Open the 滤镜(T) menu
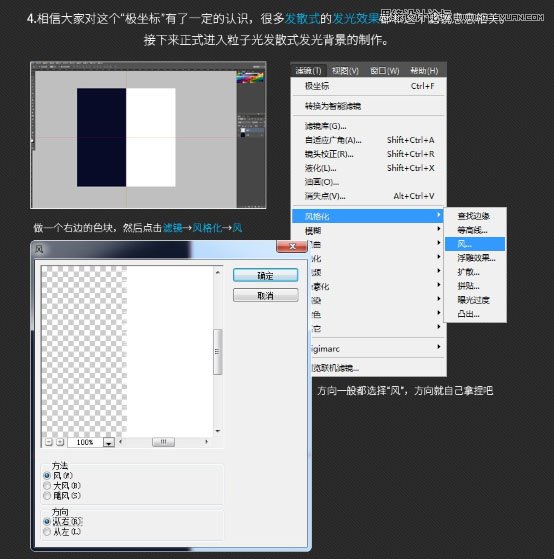This screenshot has width=554, height=559. click(308, 71)
